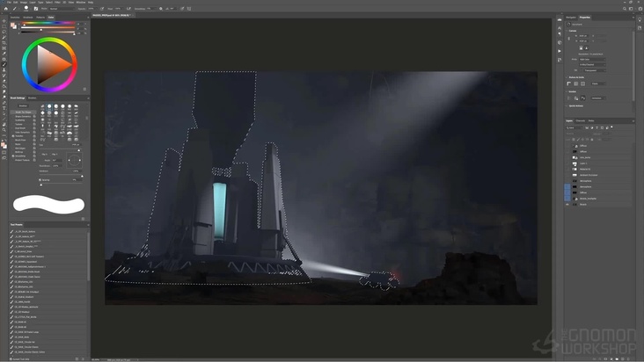Toggle the Transfer checkbox
The height and width of the screenshot is (362, 644).
[13, 136]
